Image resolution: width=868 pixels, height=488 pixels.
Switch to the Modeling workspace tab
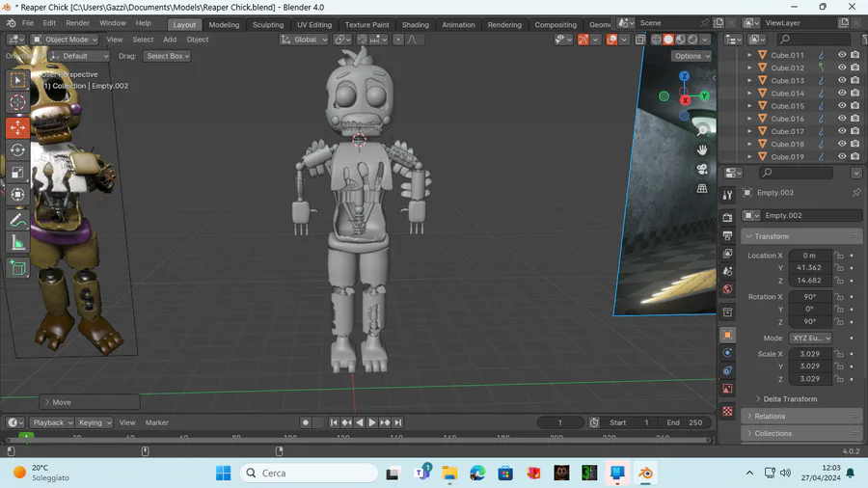click(224, 25)
